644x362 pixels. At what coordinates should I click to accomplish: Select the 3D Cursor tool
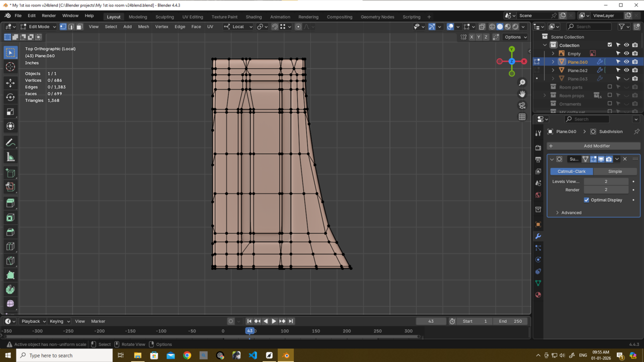tap(10, 67)
